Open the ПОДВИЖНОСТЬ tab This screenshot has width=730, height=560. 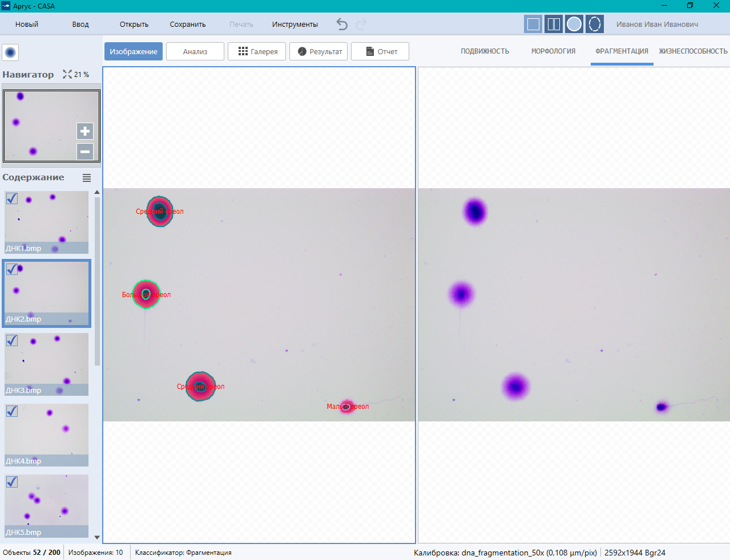[485, 51]
